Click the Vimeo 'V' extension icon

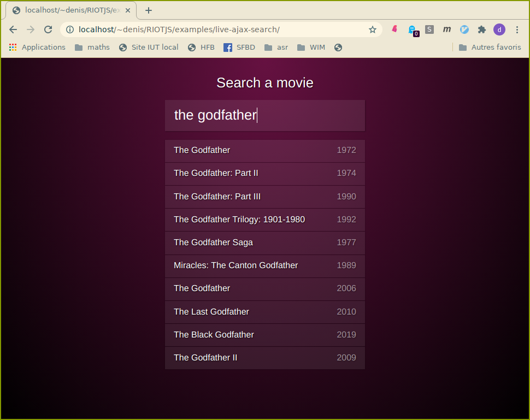pos(464,29)
